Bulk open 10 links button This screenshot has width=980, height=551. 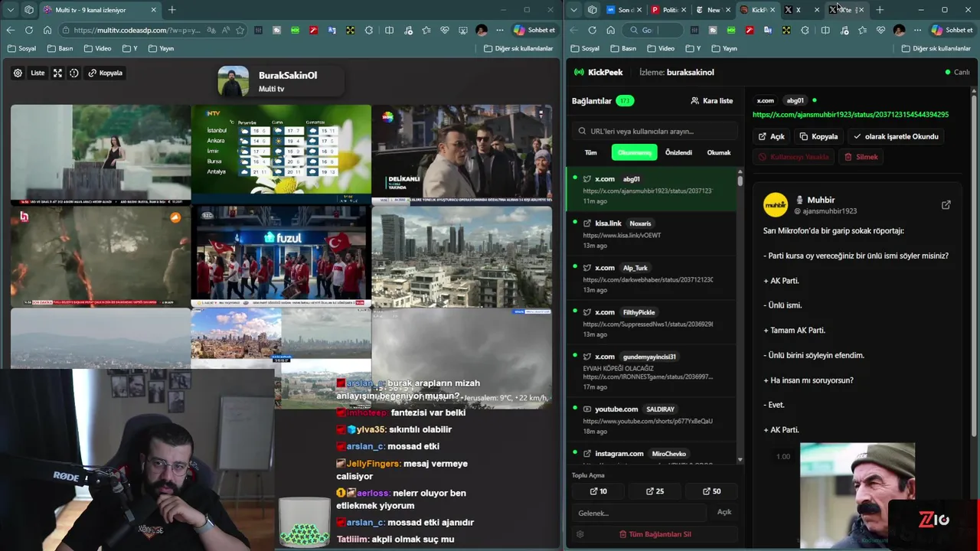pos(599,491)
